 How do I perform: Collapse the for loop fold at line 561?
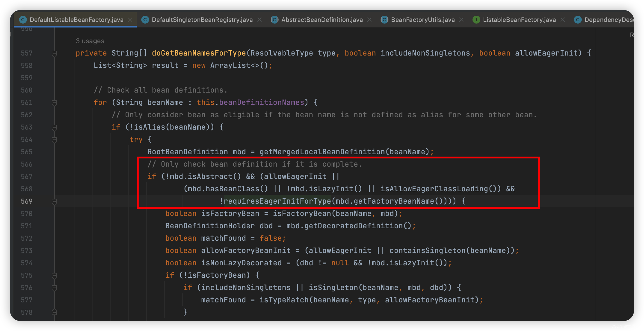coord(54,103)
